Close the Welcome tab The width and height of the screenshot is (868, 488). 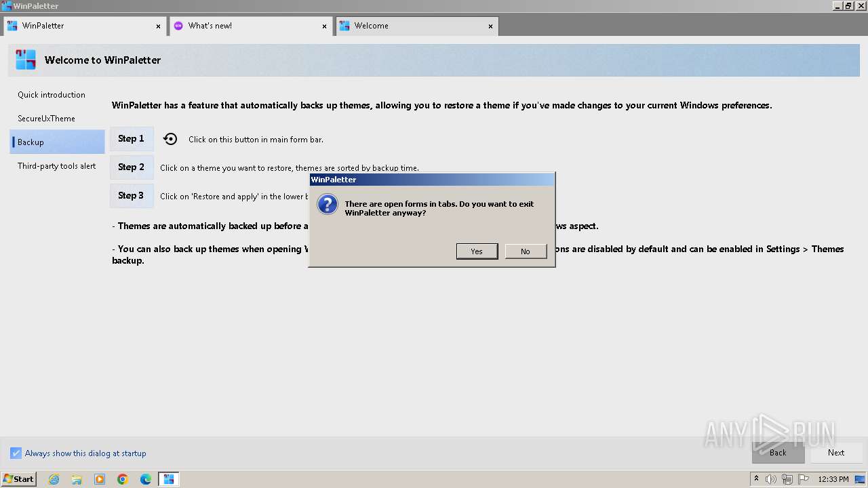491,26
